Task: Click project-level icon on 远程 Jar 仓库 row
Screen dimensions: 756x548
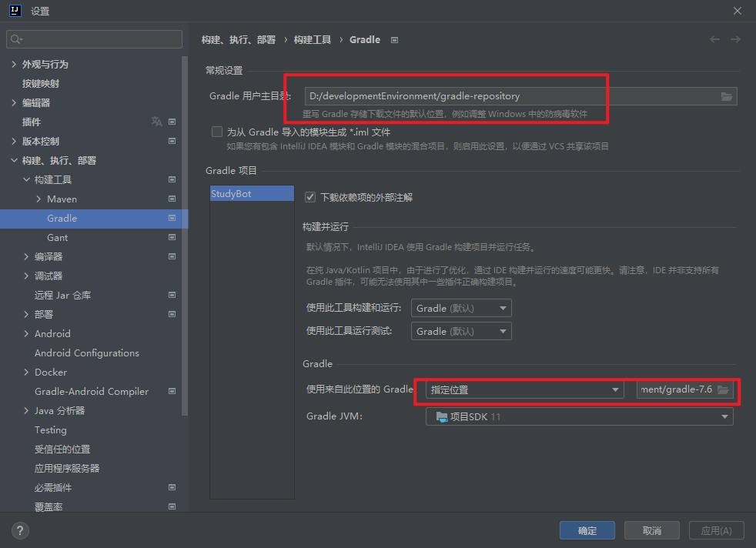Action: coord(172,295)
